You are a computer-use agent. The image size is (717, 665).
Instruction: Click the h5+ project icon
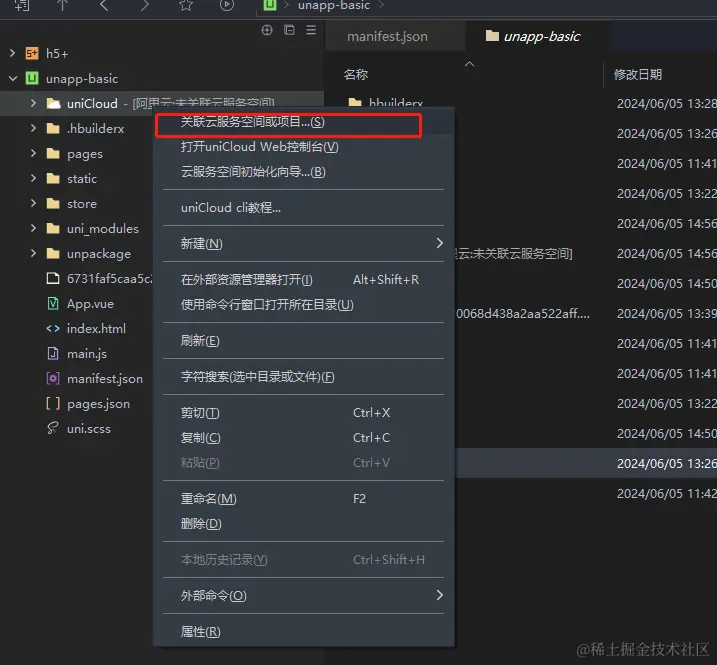[x=32, y=54]
